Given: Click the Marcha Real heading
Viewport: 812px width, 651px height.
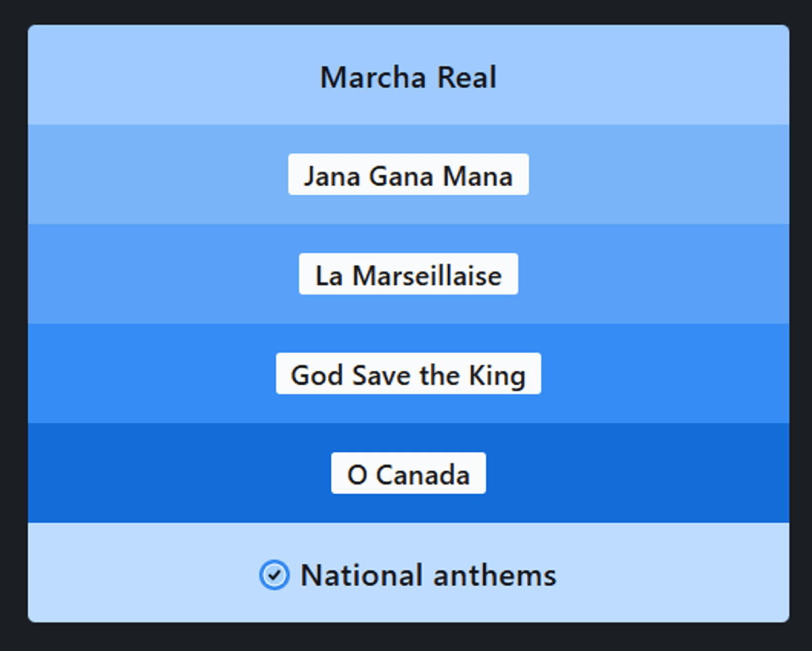Looking at the screenshot, I should (x=408, y=77).
